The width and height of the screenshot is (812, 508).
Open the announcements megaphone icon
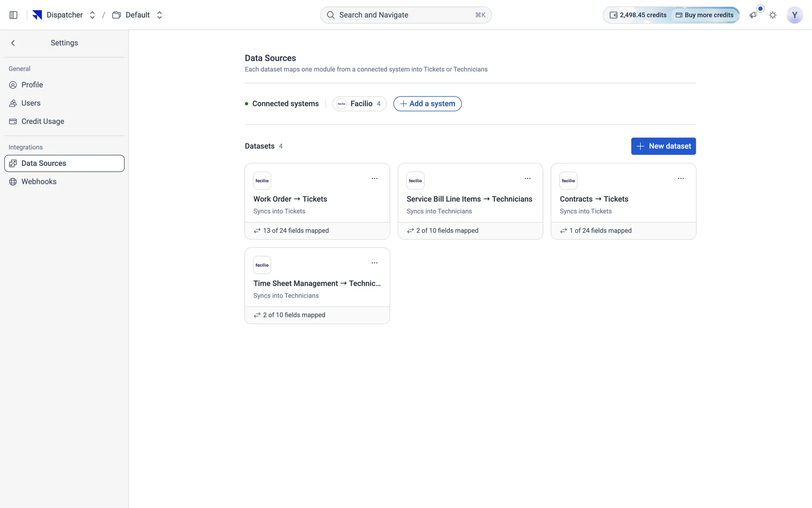[753, 15]
